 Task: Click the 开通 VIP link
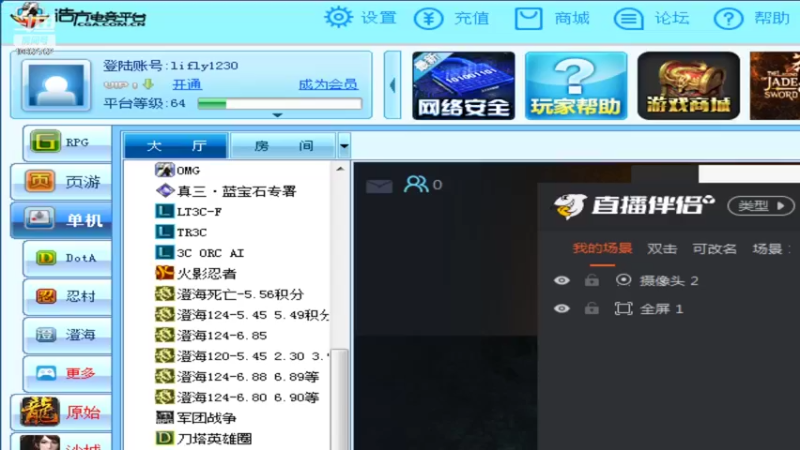(x=187, y=84)
